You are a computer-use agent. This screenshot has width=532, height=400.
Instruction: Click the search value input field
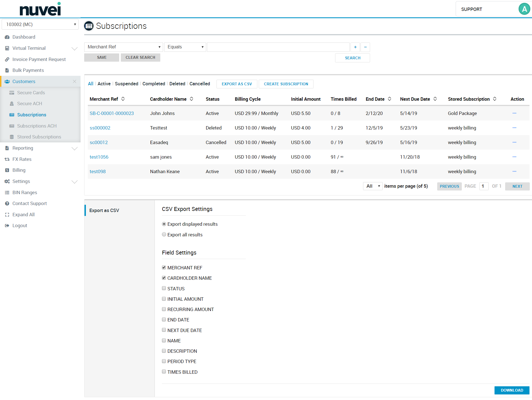click(278, 47)
